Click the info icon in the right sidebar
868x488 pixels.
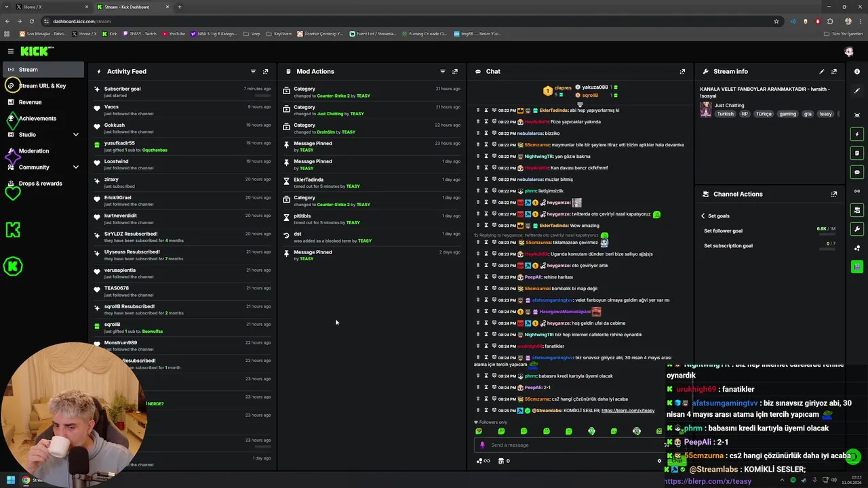857,71
